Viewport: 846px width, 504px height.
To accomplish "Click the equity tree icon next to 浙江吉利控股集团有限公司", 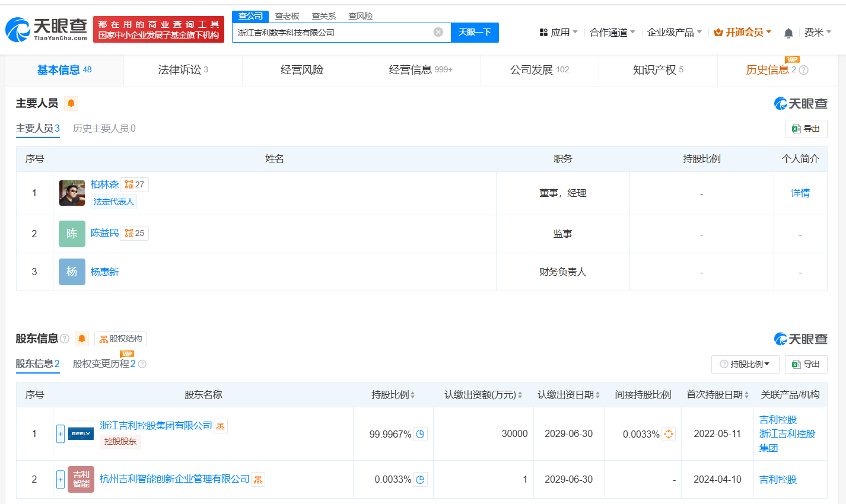I will point(221,426).
